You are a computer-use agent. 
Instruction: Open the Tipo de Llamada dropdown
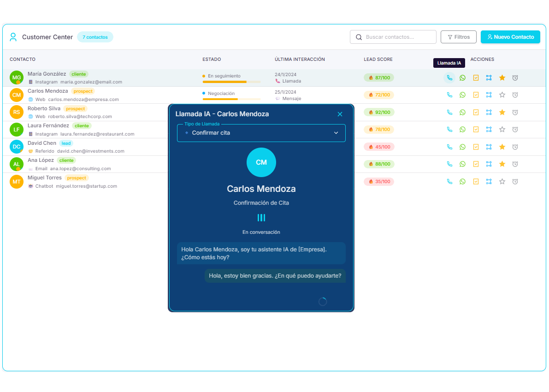tap(261, 133)
